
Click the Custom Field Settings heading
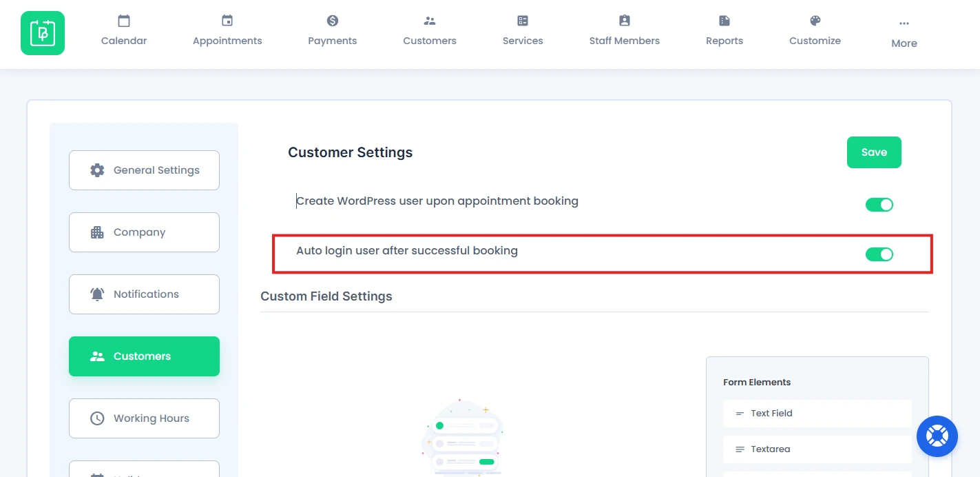[x=326, y=296]
